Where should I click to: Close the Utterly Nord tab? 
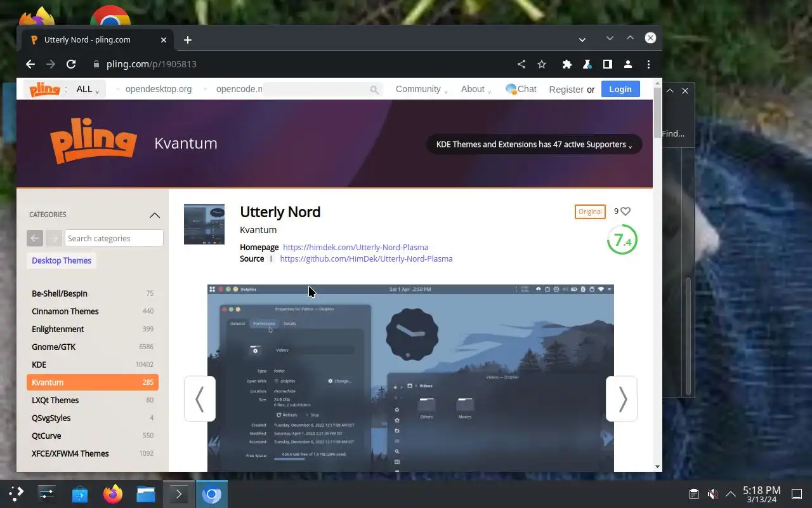164,39
